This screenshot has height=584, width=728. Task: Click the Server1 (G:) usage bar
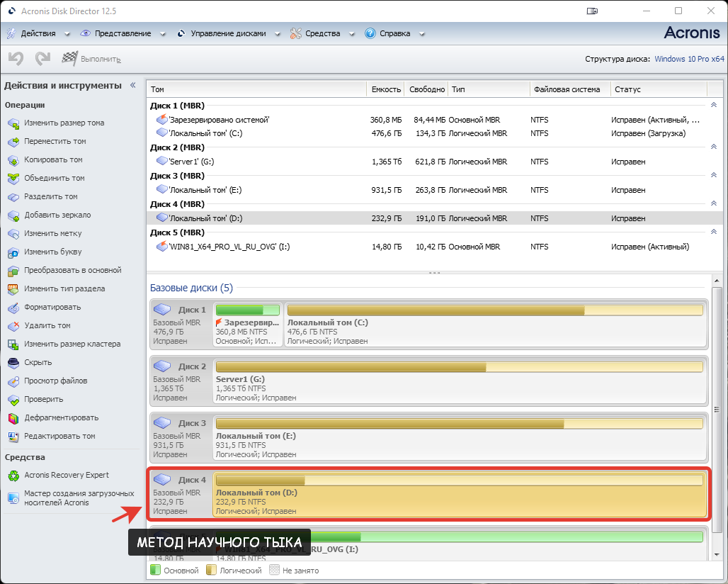tap(459, 366)
